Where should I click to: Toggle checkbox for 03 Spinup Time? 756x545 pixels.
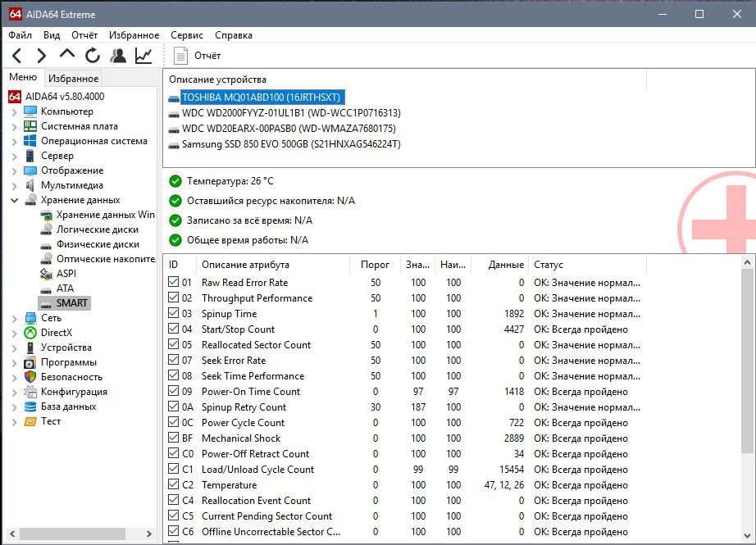click(x=174, y=313)
